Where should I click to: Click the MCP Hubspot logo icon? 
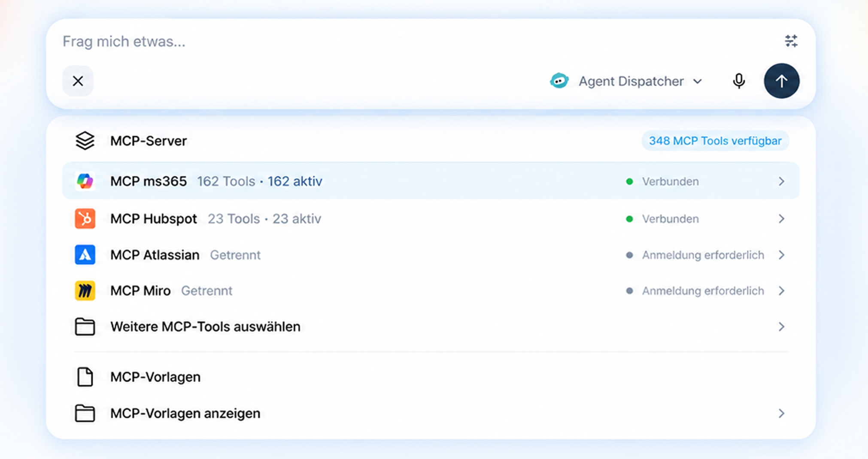pos(85,219)
